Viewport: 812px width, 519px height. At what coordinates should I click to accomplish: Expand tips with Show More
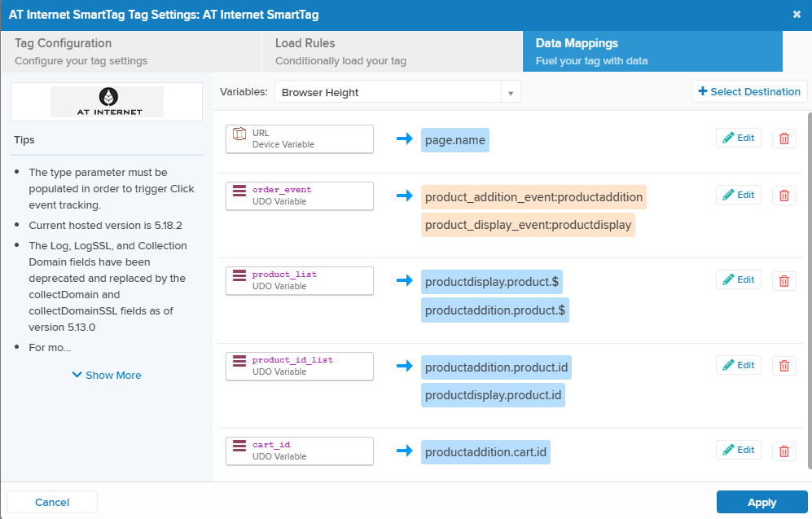107,376
